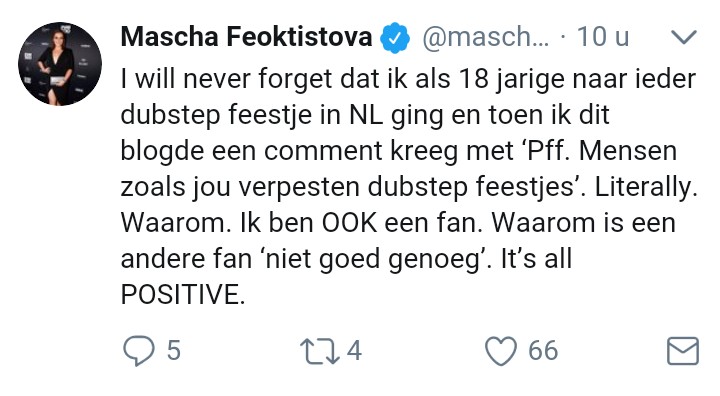Image resolution: width=720 pixels, height=396 pixels.
Task: Click the blue verified badge
Action: [x=395, y=38]
